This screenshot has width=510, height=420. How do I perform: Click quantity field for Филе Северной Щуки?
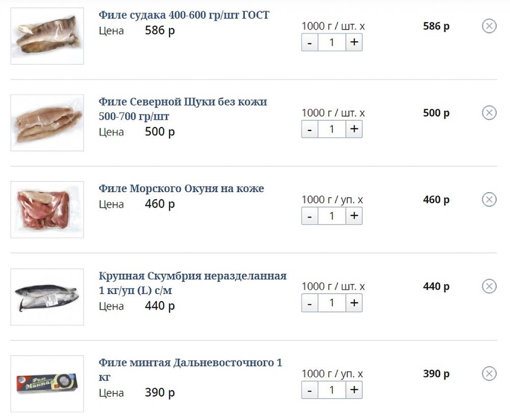coord(331,129)
